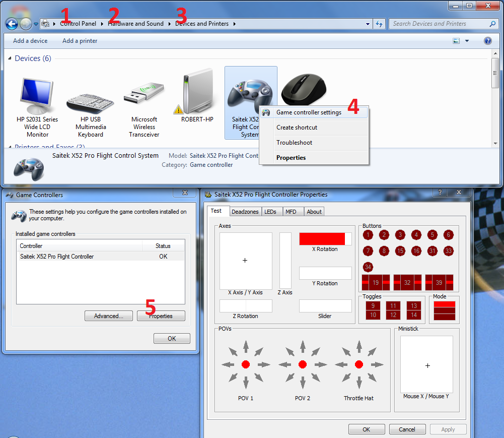Click toggle indicator 10
The image size is (504, 438).
point(373,315)
